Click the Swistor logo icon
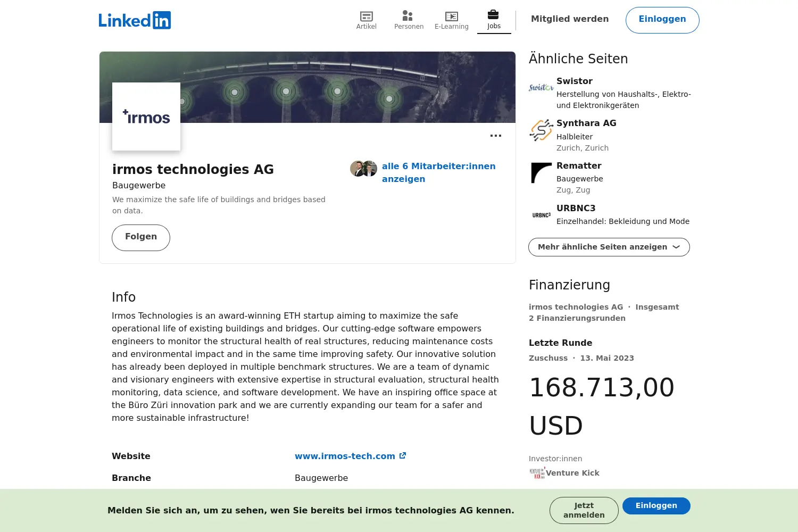This screenshot has height=532, width=798. click(x=541, y=87)
